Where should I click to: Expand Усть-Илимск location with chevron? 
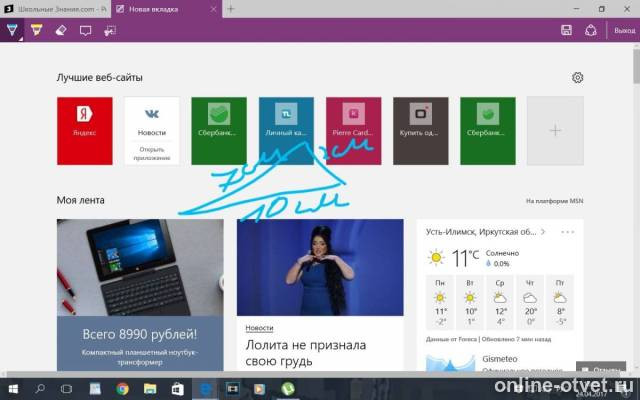[543, 232]
